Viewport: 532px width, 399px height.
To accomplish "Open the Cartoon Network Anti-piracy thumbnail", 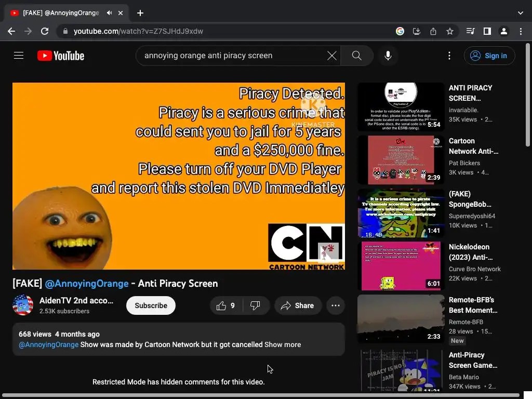I will 401,160.
